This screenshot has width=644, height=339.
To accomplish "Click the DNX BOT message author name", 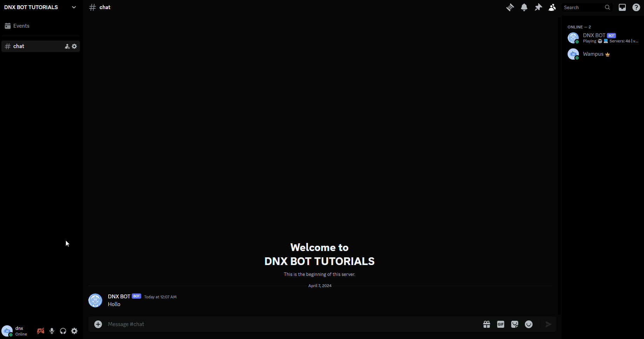I will 119,297.
